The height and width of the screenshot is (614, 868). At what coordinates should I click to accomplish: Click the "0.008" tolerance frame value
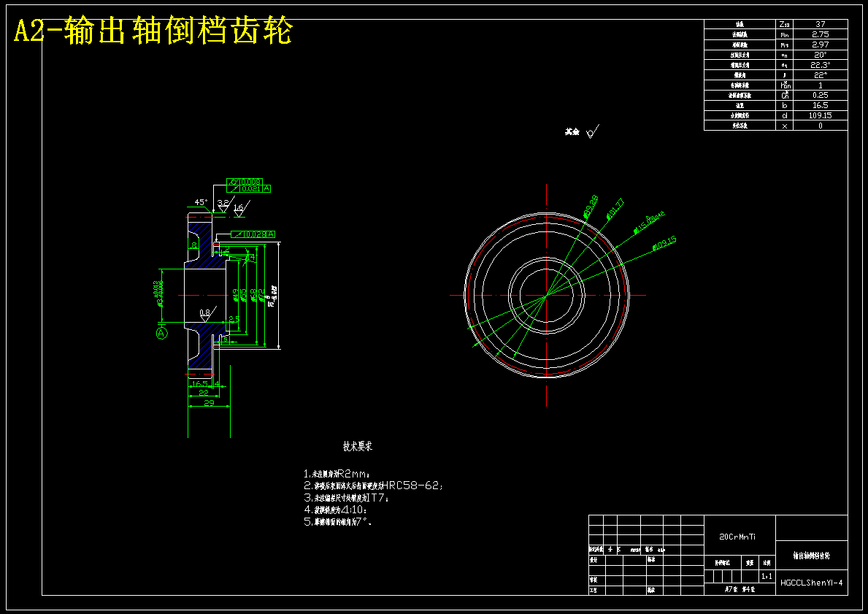click(251, 182)
